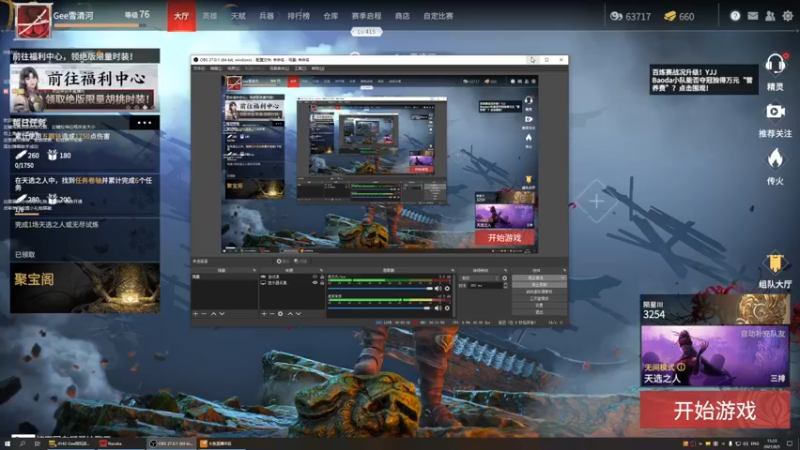800x450 pixels.
Task: Mute the second audio mixer channel
Action: pos(438,308)
